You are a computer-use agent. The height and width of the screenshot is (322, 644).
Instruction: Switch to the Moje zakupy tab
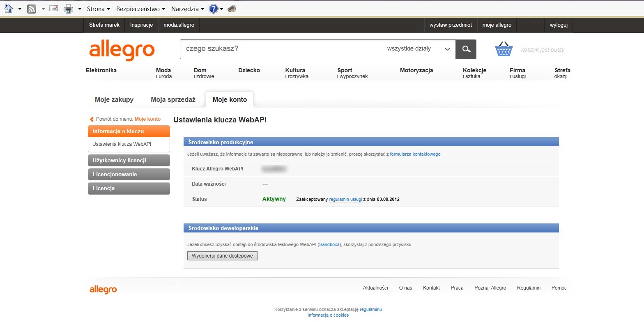(x=114, y=100)
